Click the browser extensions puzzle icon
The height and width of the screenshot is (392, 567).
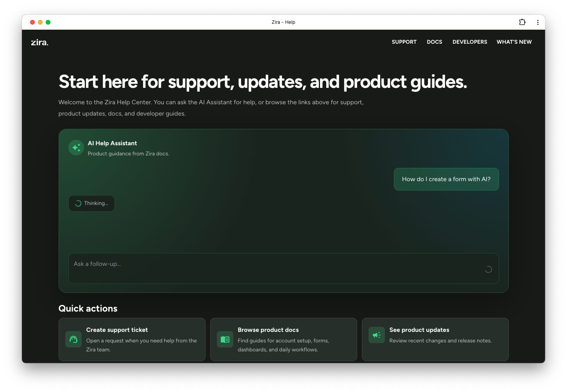[x=522, y=22]
